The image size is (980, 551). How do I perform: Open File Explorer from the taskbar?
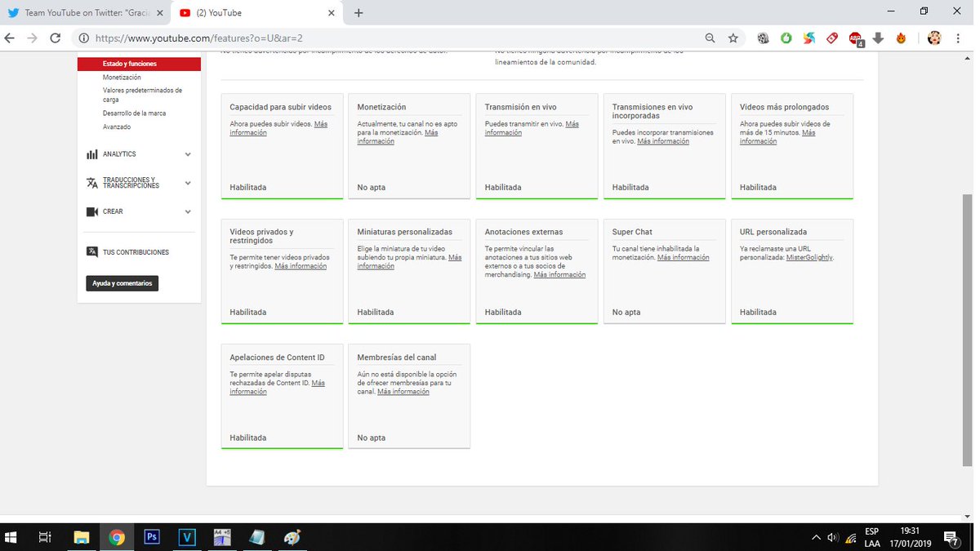coord(81,537)
